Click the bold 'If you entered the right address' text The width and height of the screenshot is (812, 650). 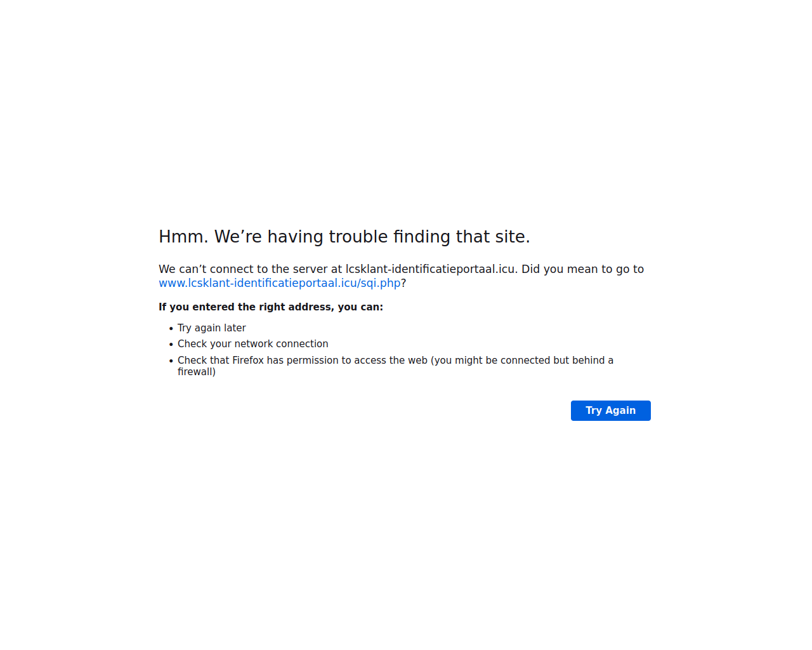271,307
